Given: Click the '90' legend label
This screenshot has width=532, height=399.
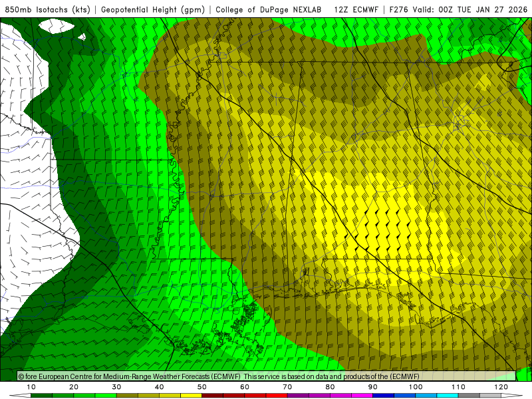Looking at the screenshot, I should click(x=373, y=387).
